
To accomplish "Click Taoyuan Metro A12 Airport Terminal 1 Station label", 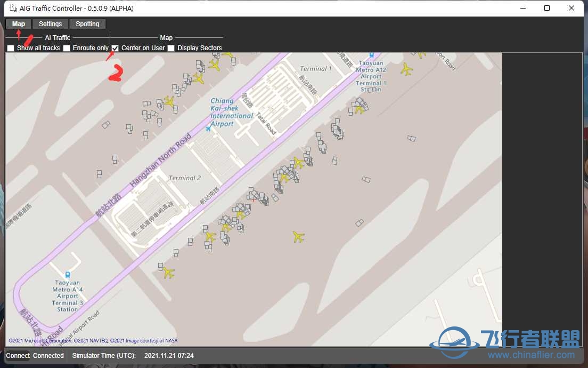I will click(x=371, y=76).
